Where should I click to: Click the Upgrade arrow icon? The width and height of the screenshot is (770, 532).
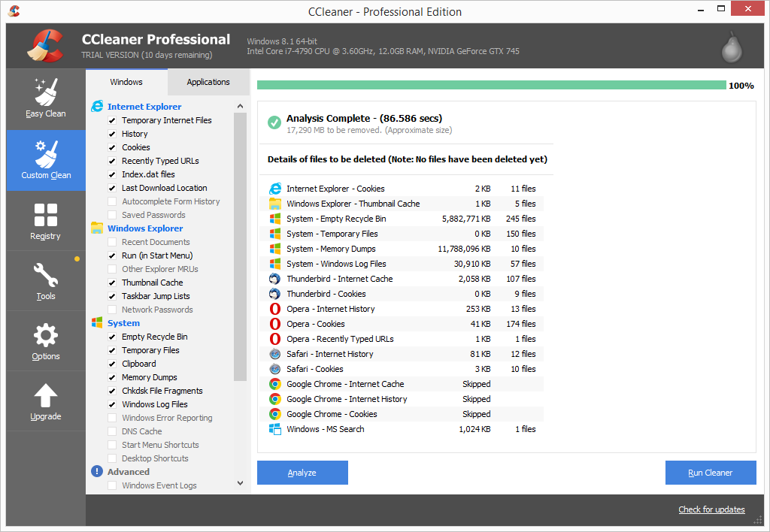pos(45,394)
